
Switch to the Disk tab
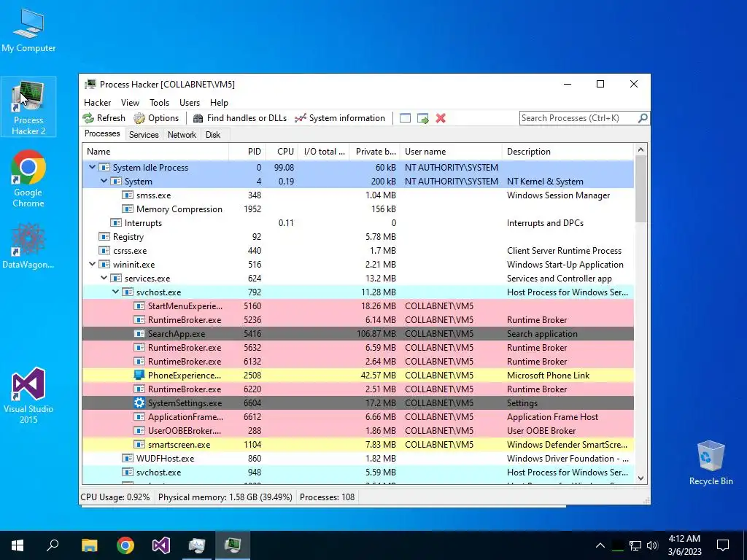(213, 135)
